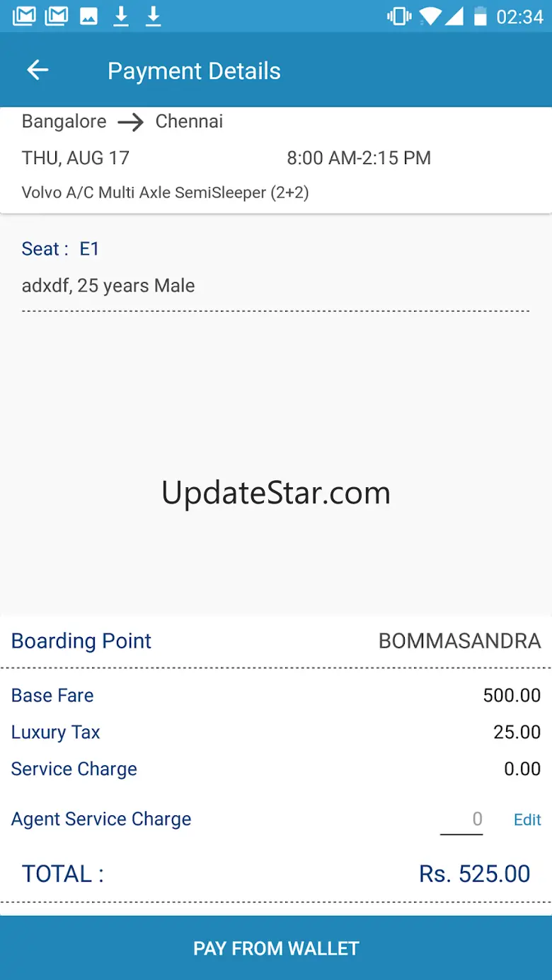
Task: Select the BOMMASANDRA boarding point value
Action: click(x=459, y=641)
